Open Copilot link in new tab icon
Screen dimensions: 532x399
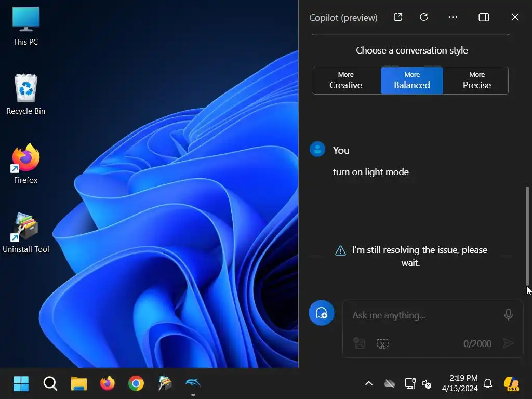(x=398, y=17)
